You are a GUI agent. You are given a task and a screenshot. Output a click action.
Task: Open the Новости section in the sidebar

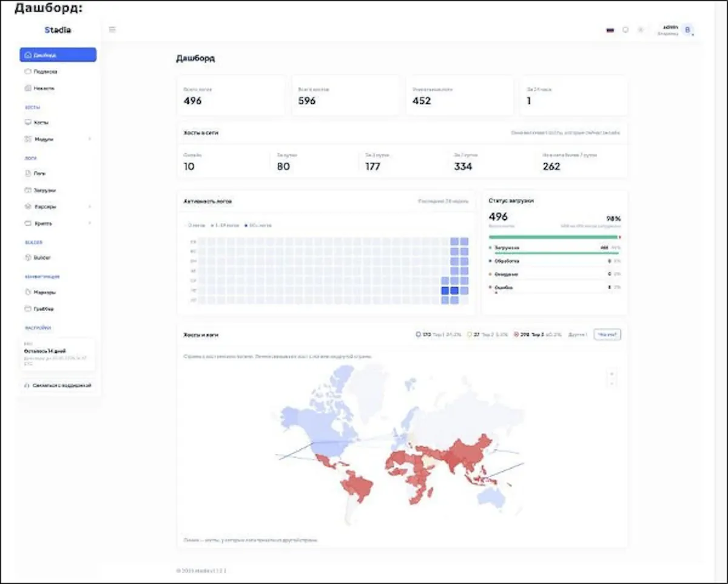click(x=58, y=88)
